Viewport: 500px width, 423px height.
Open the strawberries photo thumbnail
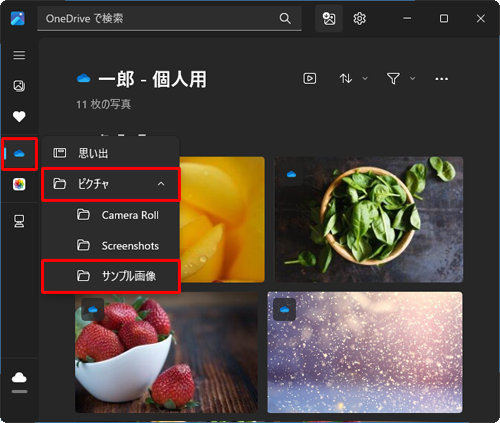point(166,352)
